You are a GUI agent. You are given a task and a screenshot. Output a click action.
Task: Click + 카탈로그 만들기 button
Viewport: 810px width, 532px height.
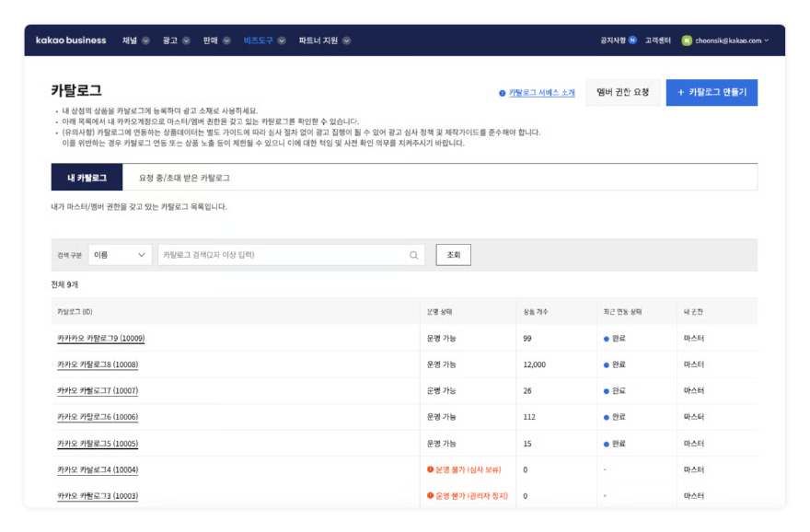coord(712,92)
